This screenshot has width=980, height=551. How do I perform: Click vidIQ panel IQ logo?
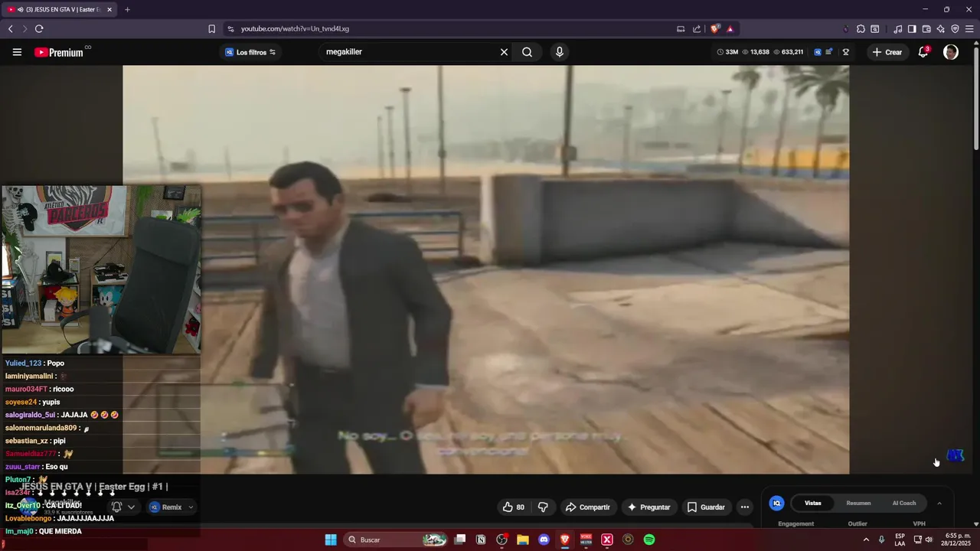776,503
